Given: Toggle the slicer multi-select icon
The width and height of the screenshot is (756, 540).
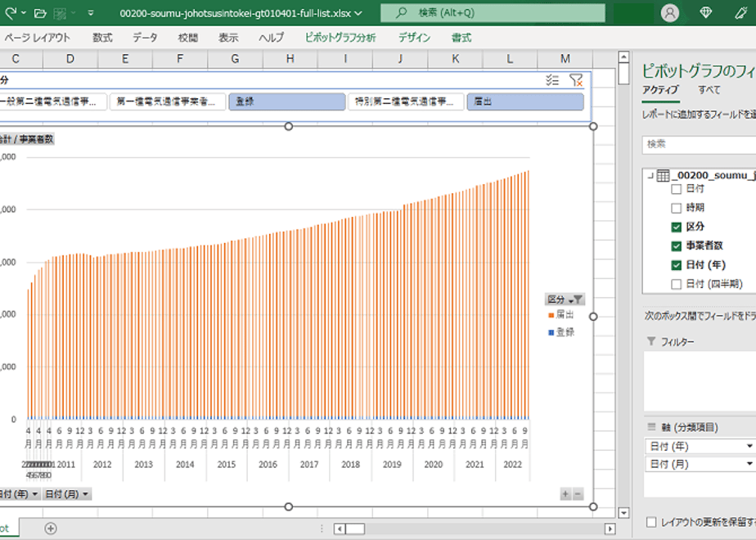Looking at the screenshot, I should click(x=552, y=80).
